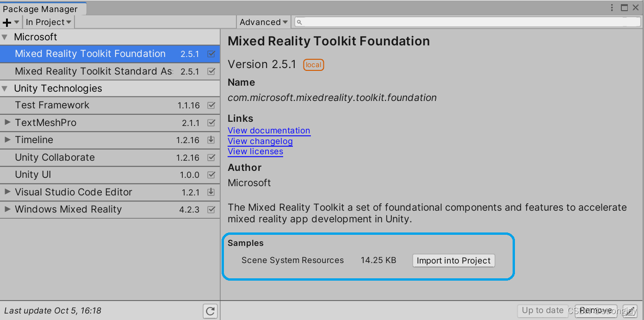Click the Version 2.5.1 heading text
Image resolution: width=644 pixels, height=320 pixels.
[262, 64]
